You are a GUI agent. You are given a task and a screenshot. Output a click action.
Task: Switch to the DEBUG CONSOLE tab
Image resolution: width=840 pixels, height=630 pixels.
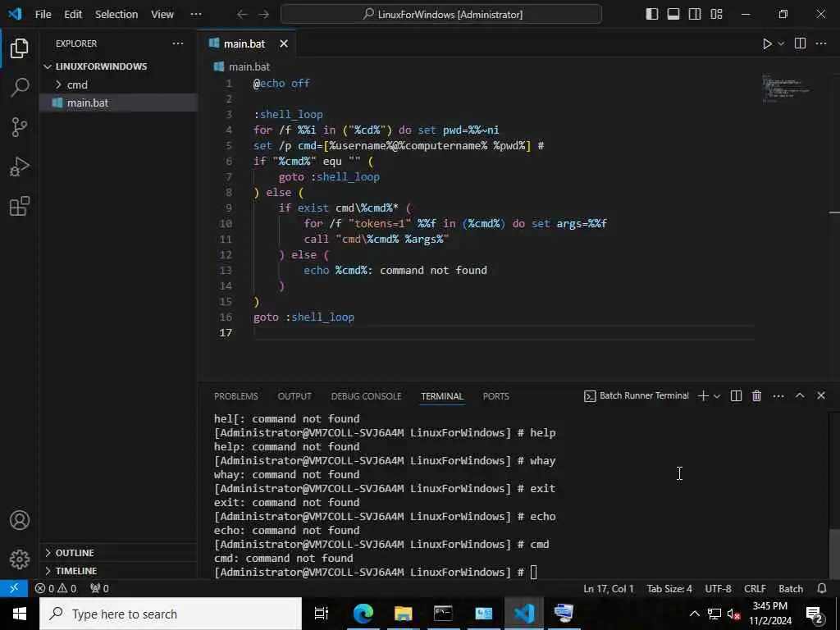pyautogui.click(x=366, y=396)
